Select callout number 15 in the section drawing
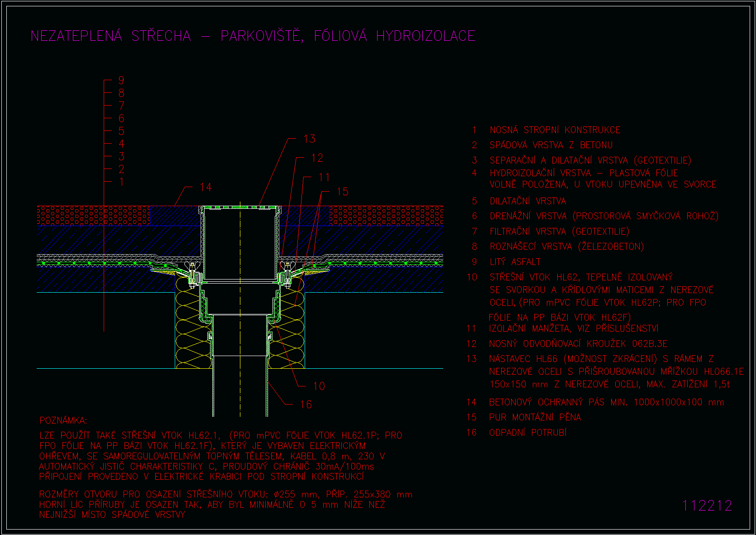 click(x=343, y=192)
